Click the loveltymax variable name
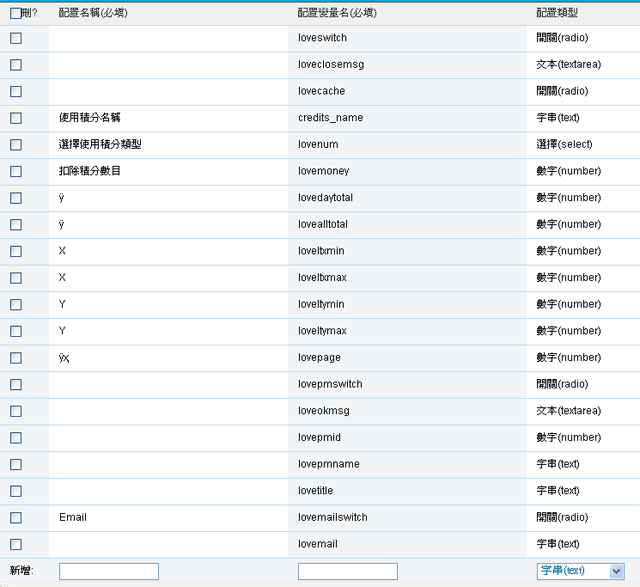This screenshot has height=587, width=640. pos(322,331)
